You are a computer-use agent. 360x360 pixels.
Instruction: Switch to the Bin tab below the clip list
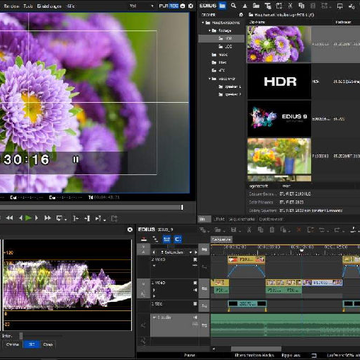[204, 219]
